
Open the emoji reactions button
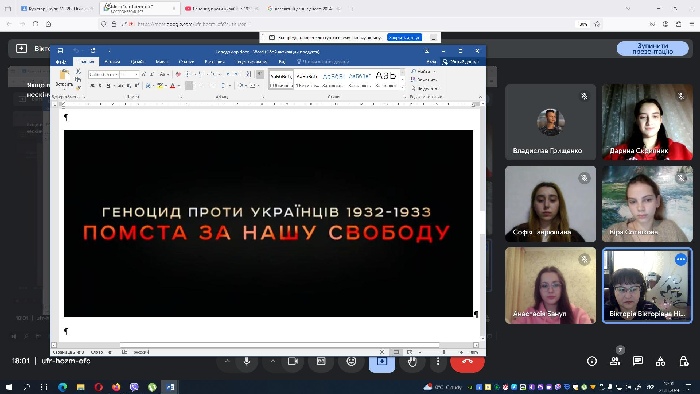(x=351, y=361)
